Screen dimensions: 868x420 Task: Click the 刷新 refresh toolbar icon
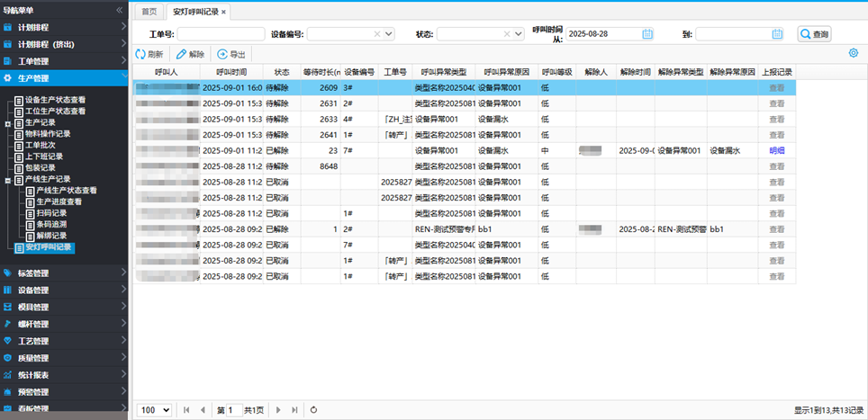point(140,54)
